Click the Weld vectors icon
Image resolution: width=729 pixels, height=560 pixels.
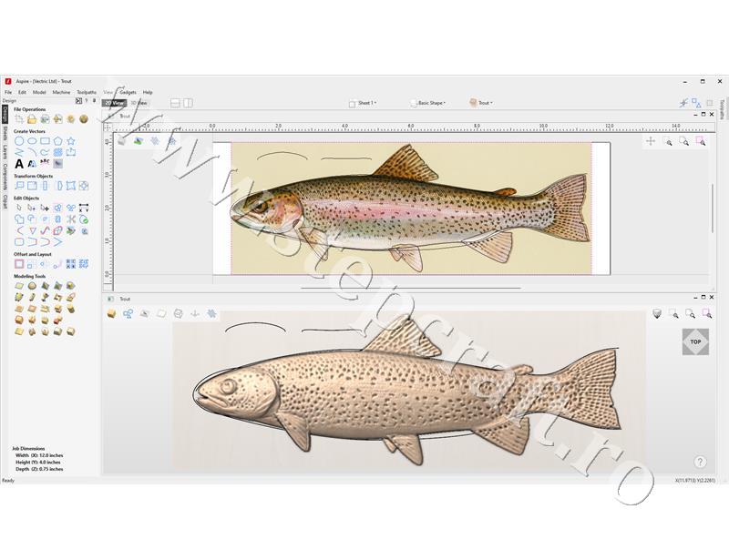[x=19, y=219]
